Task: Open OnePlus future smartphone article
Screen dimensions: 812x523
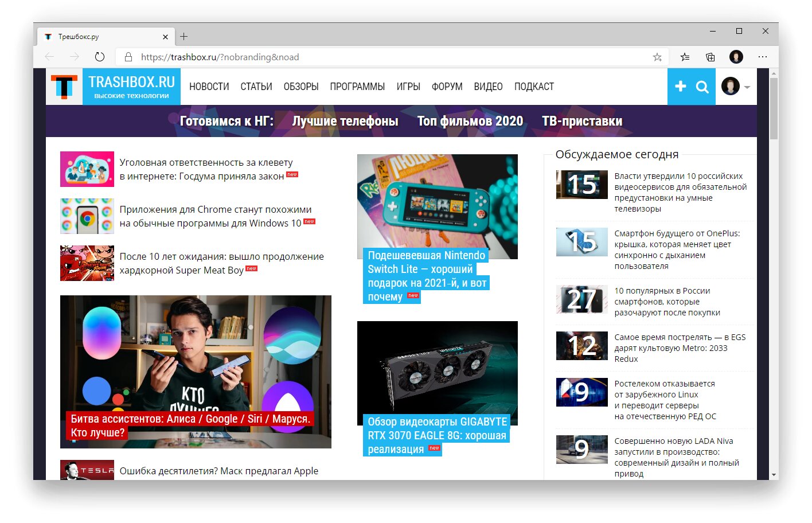Action: click(677, 249)
